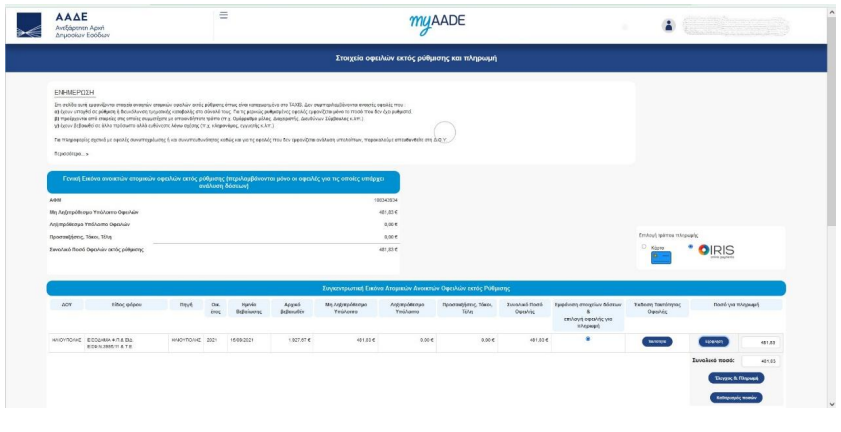Click the Γενική Εικόνα summary panel header

(223, 181)
